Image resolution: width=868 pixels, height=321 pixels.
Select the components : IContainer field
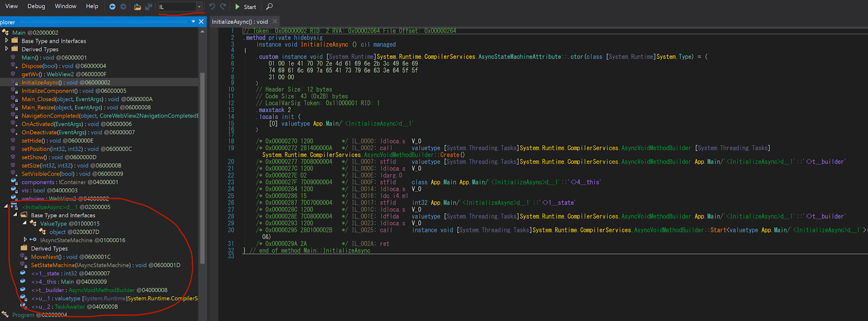[x=69, y=182]
